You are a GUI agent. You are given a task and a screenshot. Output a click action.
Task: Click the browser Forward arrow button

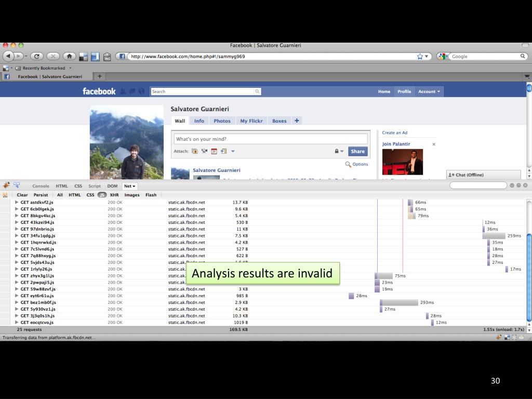pyautogui.click(x=19, y=56)
